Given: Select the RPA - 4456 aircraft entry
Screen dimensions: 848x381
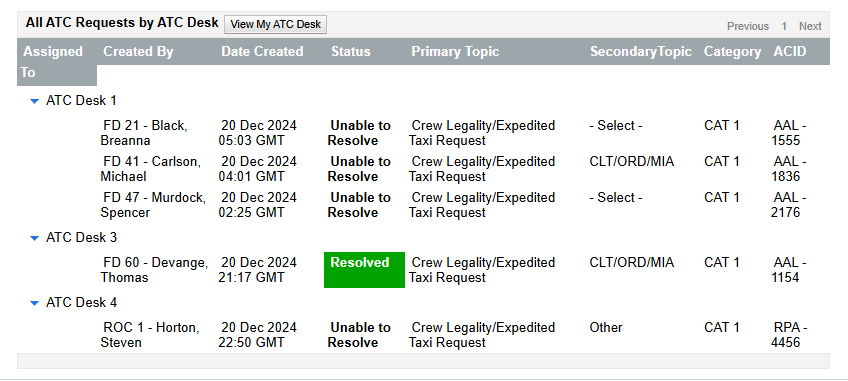Looking at the screenshot, I should 789,335.
